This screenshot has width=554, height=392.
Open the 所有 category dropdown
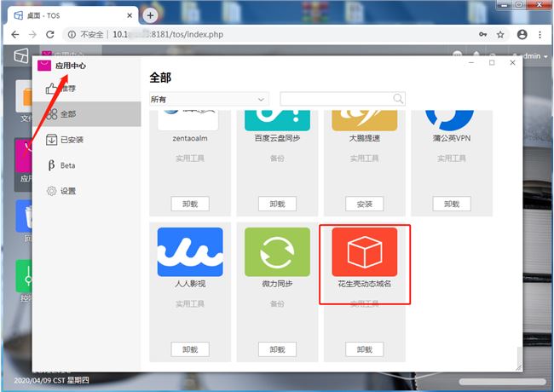point(209,99)
